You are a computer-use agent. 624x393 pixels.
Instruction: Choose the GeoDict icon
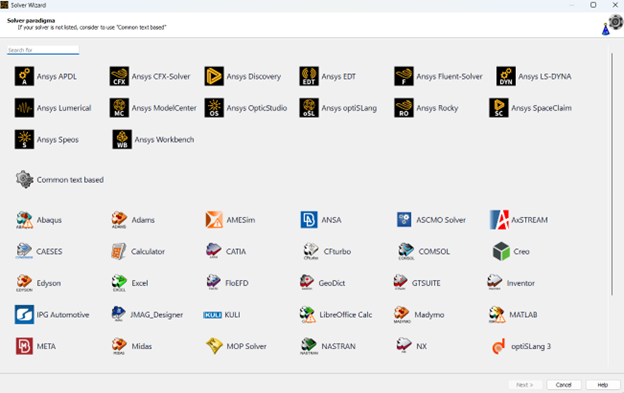[x=307, y=282]
